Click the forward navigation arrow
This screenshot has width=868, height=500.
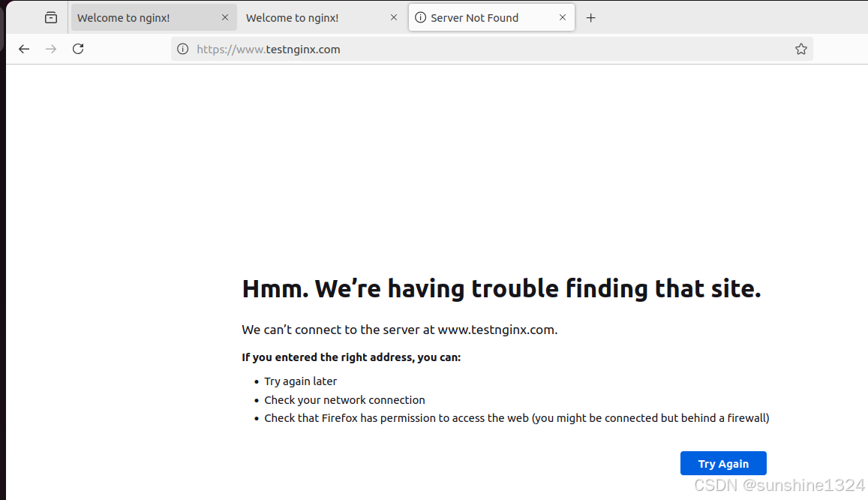[51, 50]
